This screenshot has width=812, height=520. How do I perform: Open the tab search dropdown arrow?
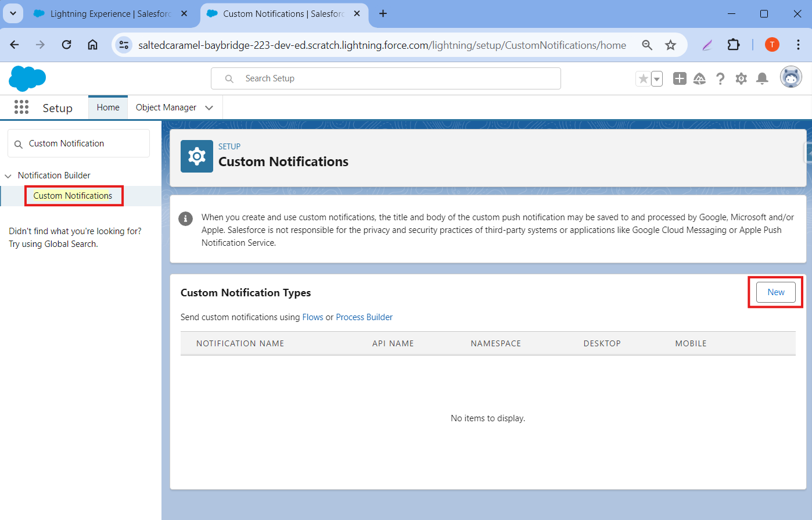13,13
